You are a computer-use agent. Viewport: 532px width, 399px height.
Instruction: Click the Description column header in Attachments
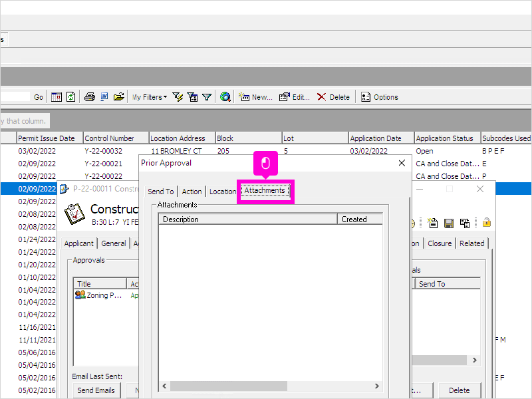[x=248, y=219]
